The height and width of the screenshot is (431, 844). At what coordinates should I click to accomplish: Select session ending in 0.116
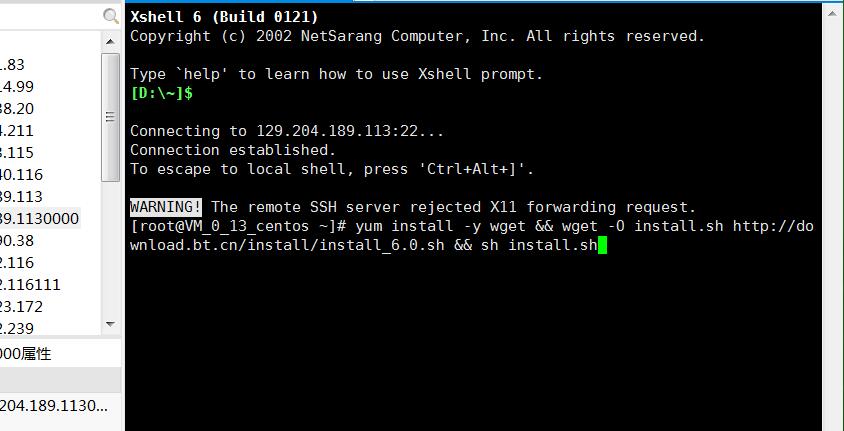click(x=21, y=174)
